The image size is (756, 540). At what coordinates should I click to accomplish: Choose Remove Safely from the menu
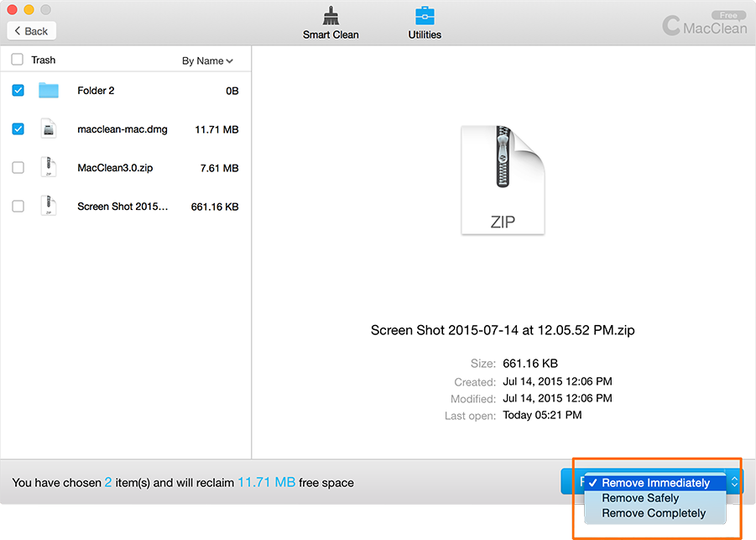(640, 498)
